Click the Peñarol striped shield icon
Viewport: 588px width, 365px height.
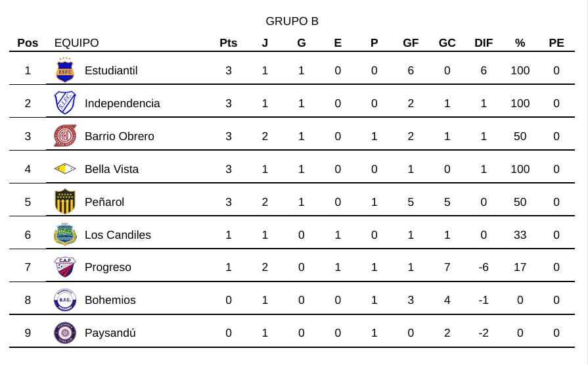pos(65,202)
